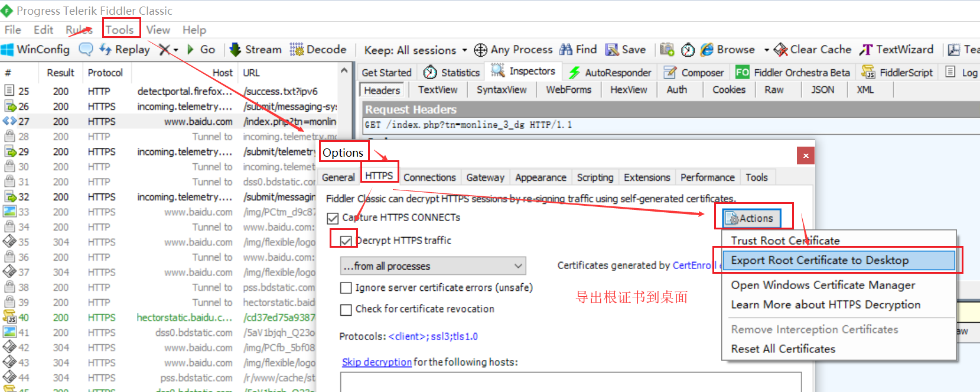Screen dimensions: 980x392
Task: Enable Ignore server certificate errors checkbox
Action: coord(346,288)
